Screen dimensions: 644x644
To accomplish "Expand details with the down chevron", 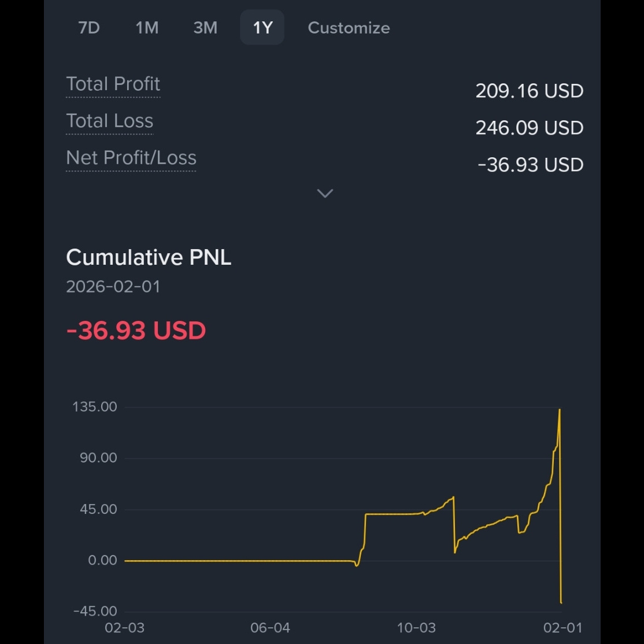I will pyautogui.click(x=325, y=193).
